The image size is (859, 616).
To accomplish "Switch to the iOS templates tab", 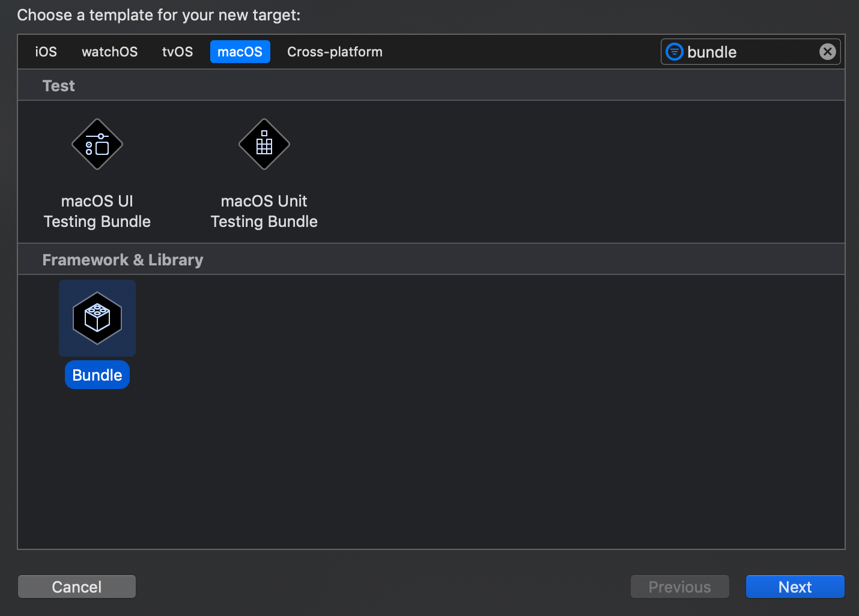I will (46, 52).
